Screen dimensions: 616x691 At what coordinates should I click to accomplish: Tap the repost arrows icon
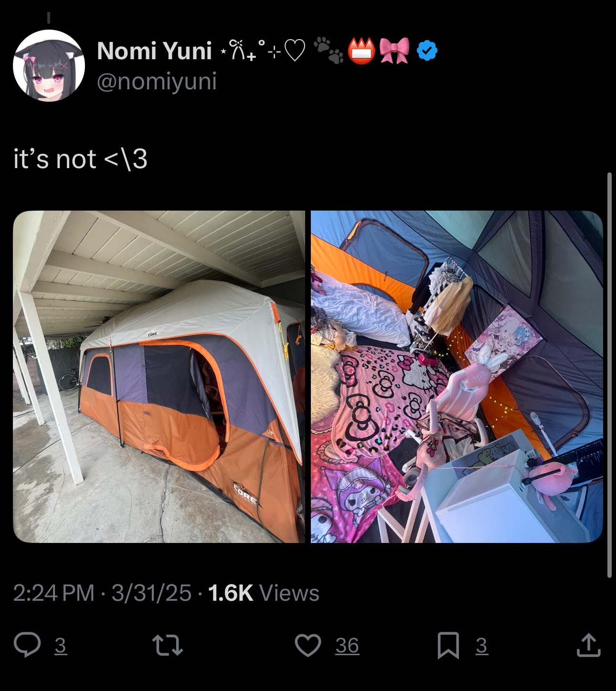point(168,645)
